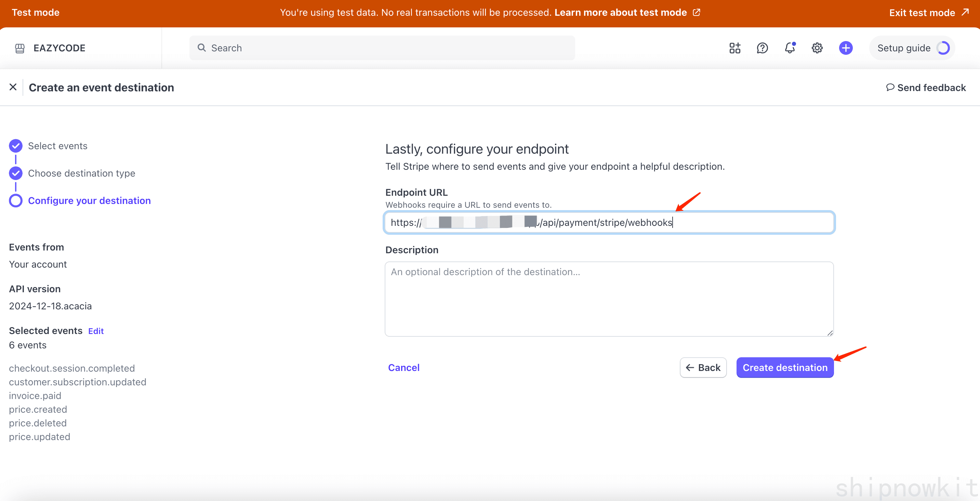Screen dimensions: 980x501
Task: Click the EAZYCODE storefront icon
Action: (x=19, y=48)
